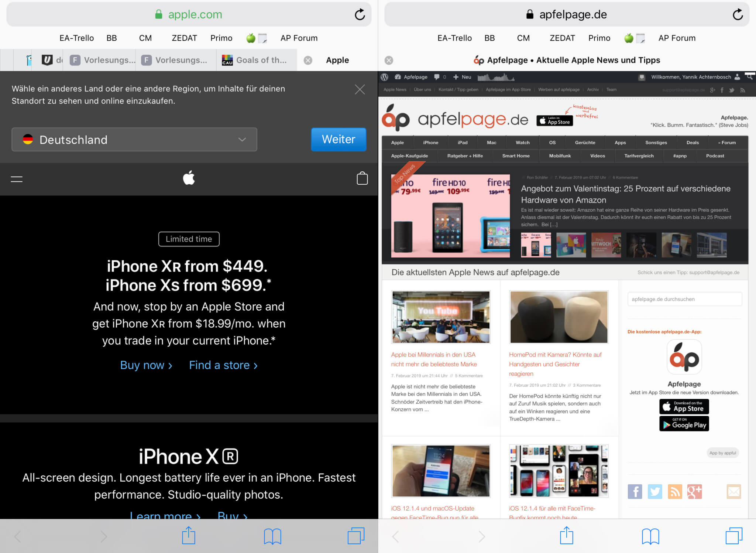Image resolution: width=756 pixels, height=553 pixels.
Task: Expand the shopping bag icon on apple.com
Action: [361, 178]
